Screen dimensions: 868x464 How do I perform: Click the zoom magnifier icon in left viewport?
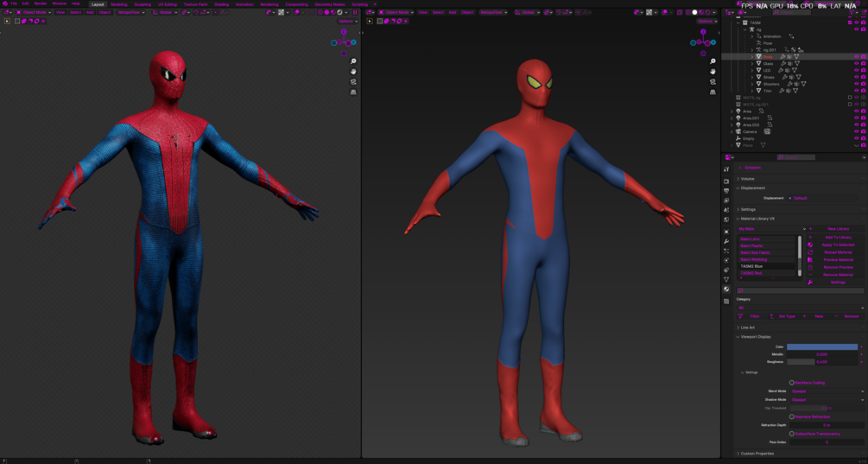353,61
